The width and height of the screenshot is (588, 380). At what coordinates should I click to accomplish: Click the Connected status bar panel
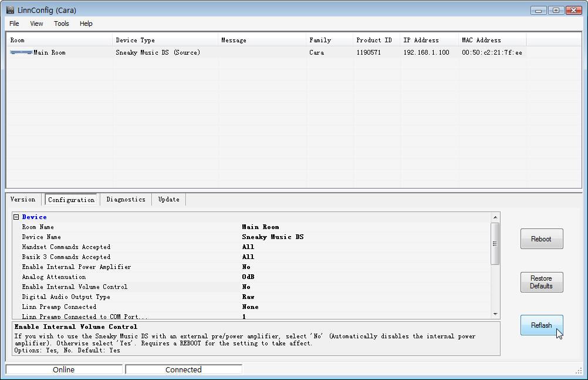click(x=183, y=369)
